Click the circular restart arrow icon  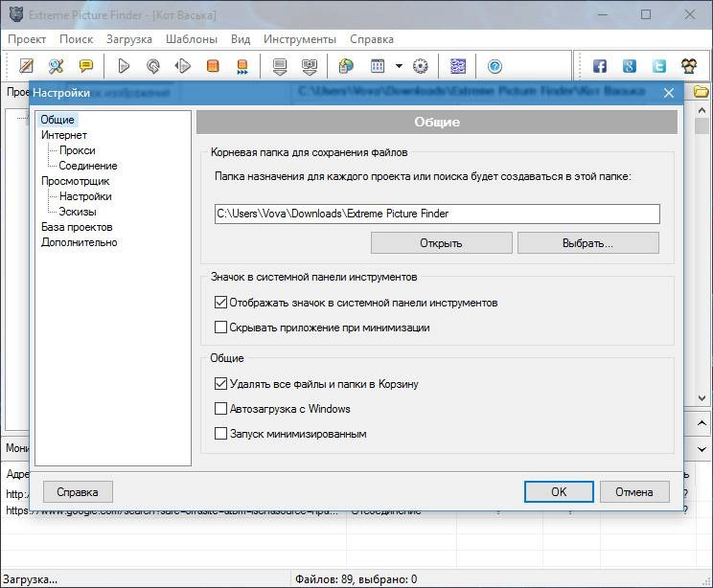coord(153,66)
